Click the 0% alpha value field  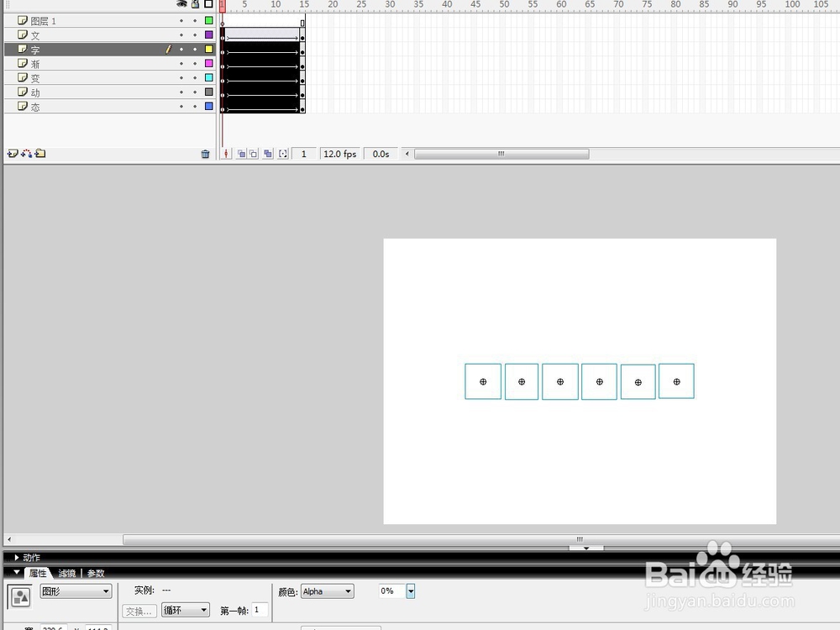click(x=392, y=591)
